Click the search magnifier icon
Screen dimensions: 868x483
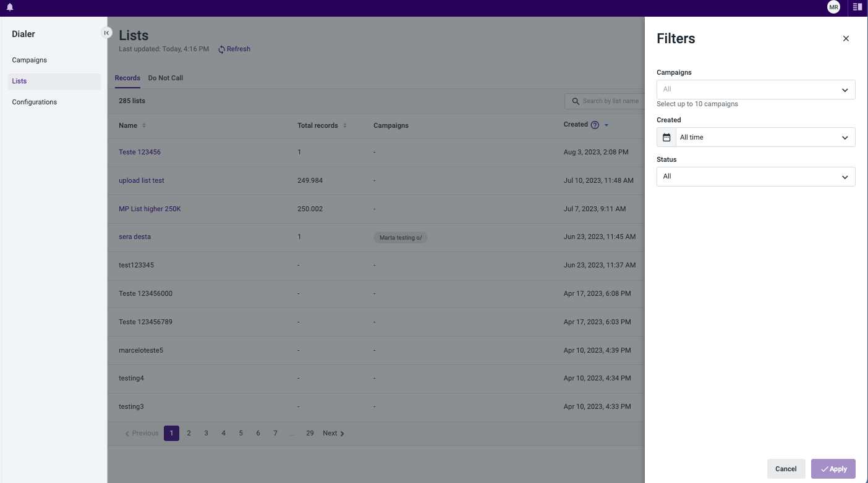coord(576,101)
